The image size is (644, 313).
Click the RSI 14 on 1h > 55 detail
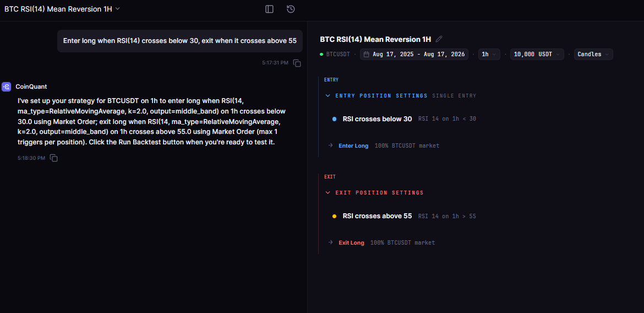click(447, 216)
